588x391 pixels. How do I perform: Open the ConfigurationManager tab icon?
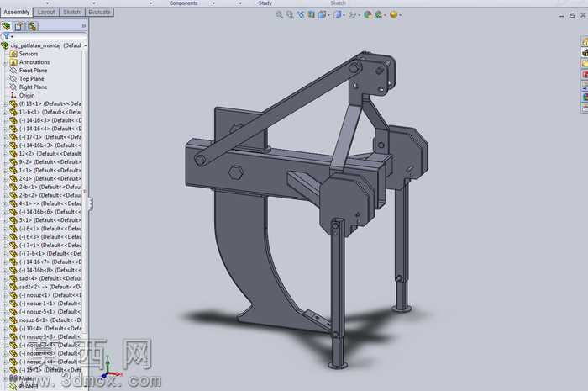point(32,26)
